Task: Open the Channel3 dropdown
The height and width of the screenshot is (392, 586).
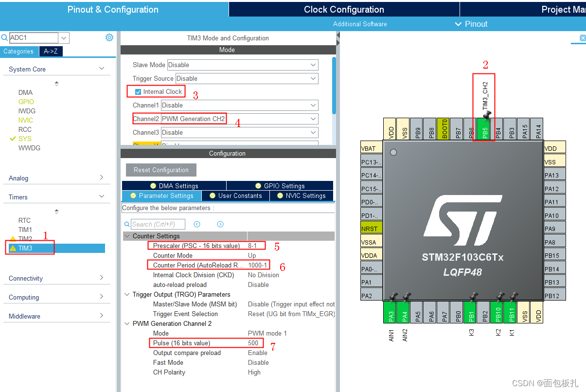Action: pos(240,132)
